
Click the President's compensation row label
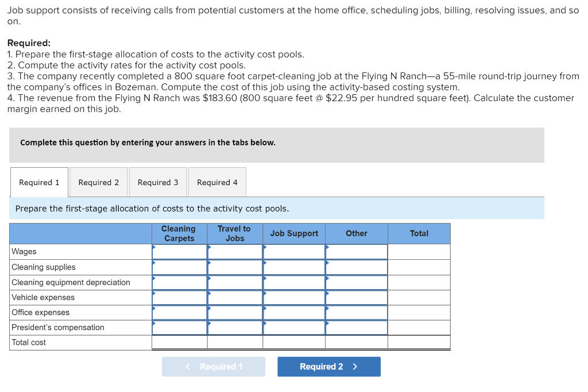pos(58,328)
